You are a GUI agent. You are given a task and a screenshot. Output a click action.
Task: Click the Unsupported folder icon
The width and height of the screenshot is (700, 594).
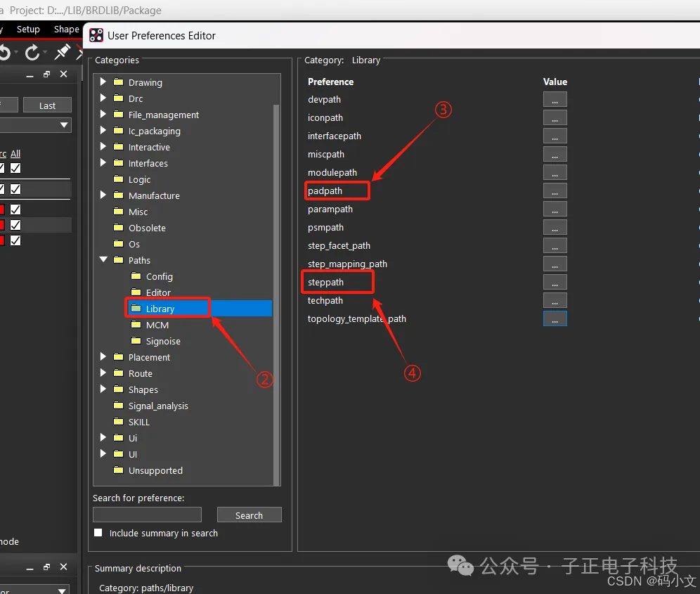pyautogui.click(x=118, y=470)
